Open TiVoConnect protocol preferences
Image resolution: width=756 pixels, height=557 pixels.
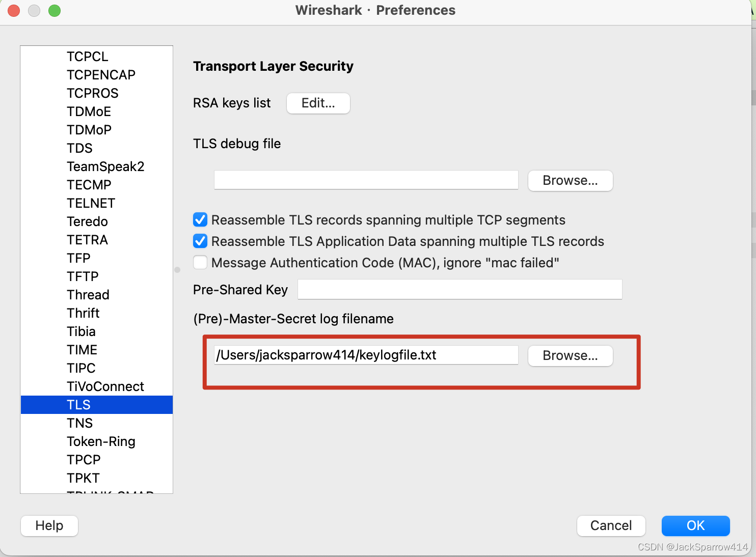pyautogui.click(x=97, y=386)
